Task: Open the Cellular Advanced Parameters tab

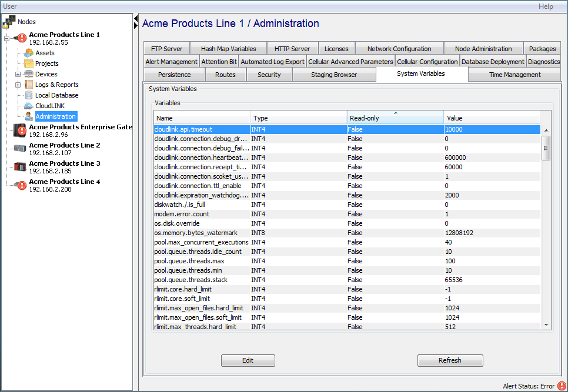Action: 350,62
